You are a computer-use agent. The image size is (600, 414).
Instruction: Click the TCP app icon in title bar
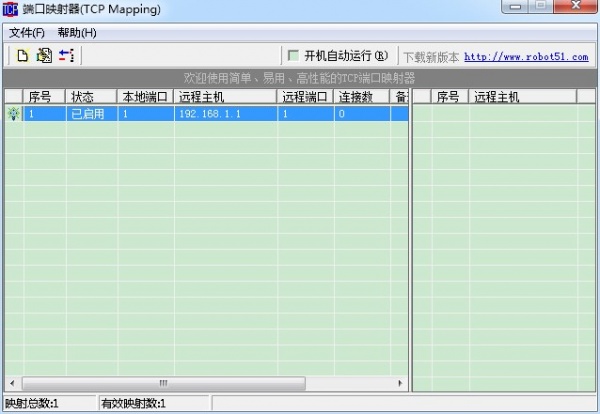click(x=10, y=9)
